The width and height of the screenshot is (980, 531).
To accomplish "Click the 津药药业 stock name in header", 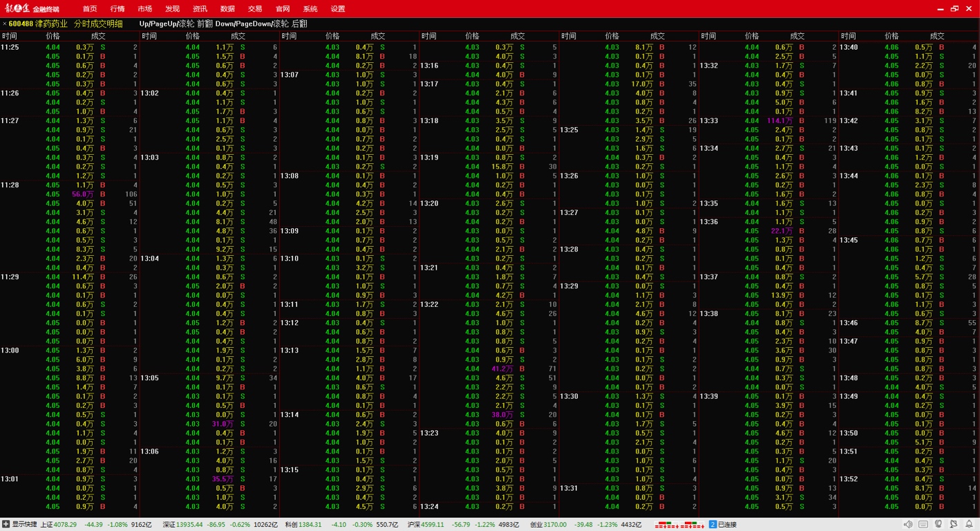I will [52, 24].
